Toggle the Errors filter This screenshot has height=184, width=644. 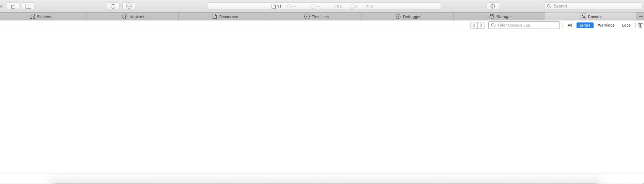coord(585,25)
